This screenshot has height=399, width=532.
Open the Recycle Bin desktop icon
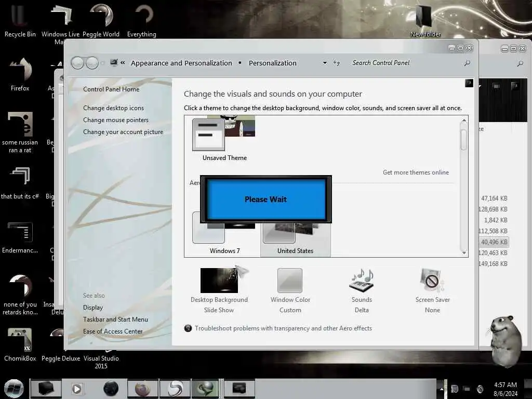click(20, 20)
